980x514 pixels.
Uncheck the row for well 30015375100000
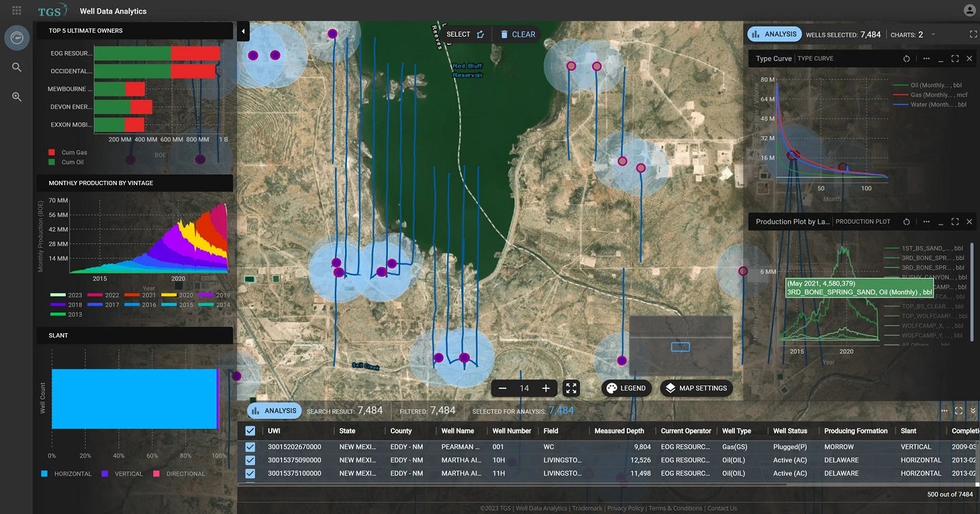(x=250, y=473)
